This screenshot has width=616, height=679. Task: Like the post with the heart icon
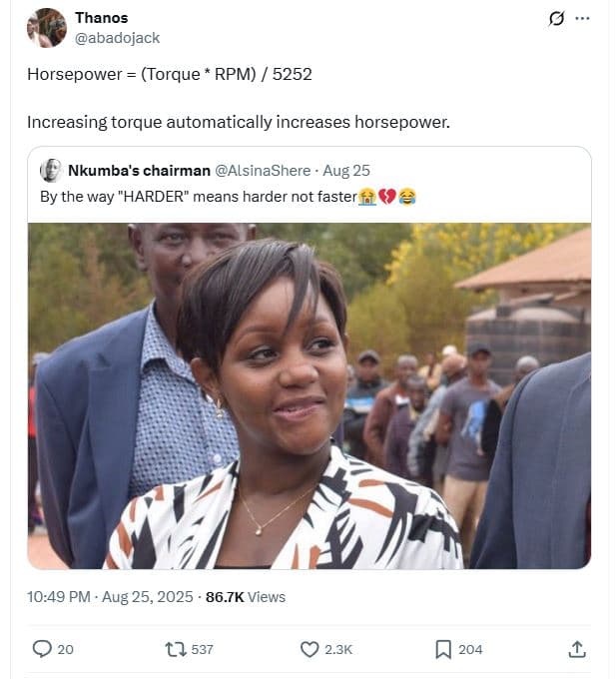309,649
